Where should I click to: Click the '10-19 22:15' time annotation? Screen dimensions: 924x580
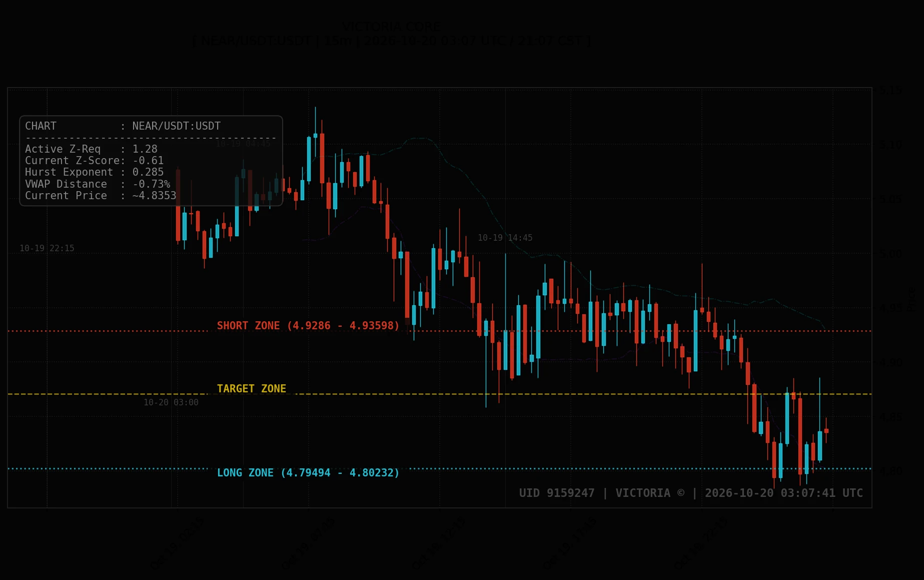point(47,248)
